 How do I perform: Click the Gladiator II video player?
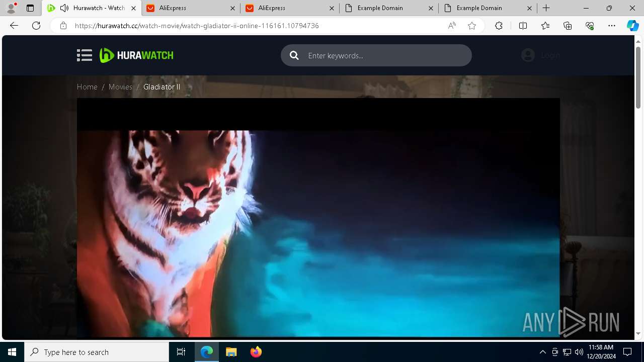(x=318, y=217)
